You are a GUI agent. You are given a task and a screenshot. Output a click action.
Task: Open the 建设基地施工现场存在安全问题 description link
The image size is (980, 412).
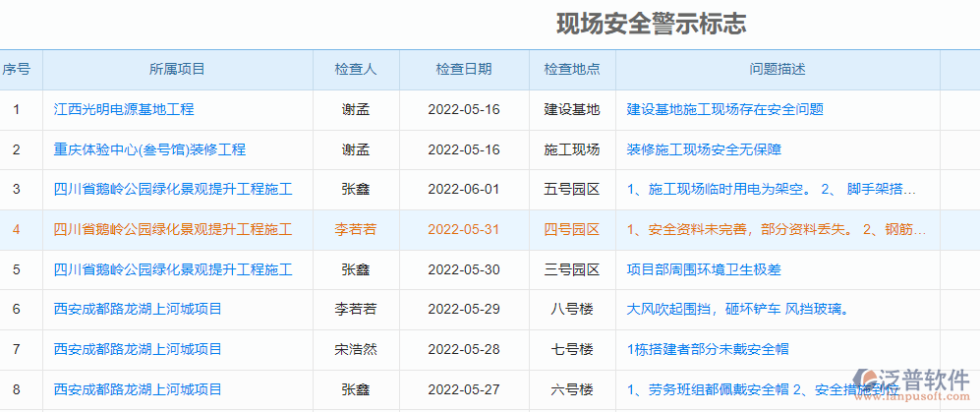point(724,109)
